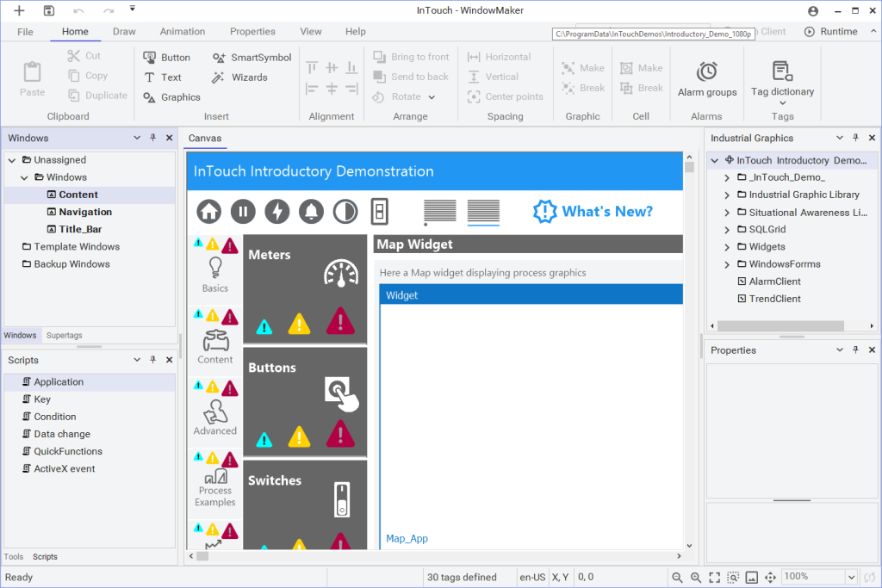This screenshot has width=882, height=588.
Task: Switch to the Animation ribbon tab
Action: 183,32
